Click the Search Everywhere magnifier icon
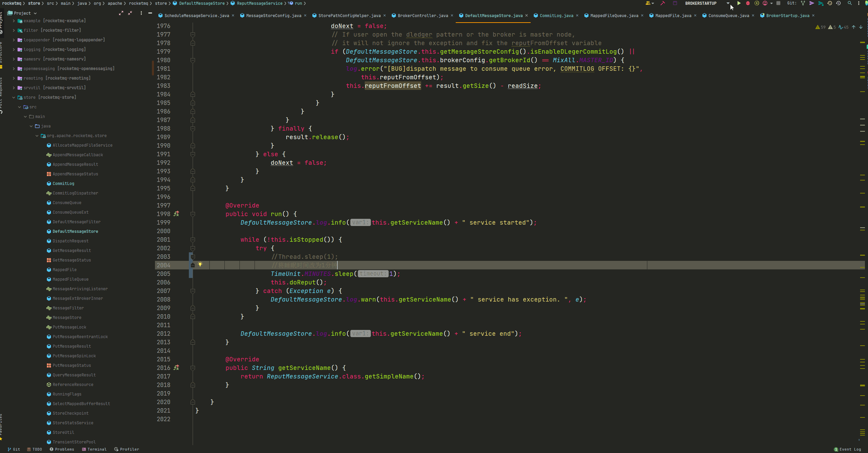 point(850,3)
